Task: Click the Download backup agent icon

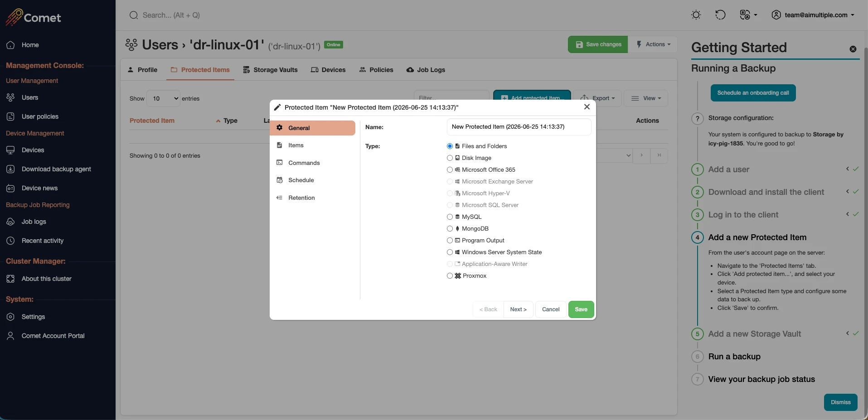Action: point(10,169)
